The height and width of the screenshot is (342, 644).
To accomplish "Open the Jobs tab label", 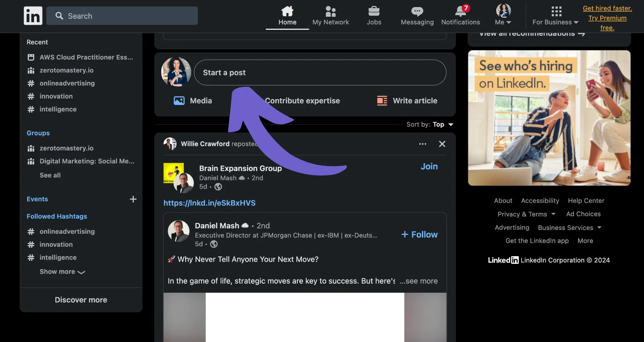I will [374, 22].
